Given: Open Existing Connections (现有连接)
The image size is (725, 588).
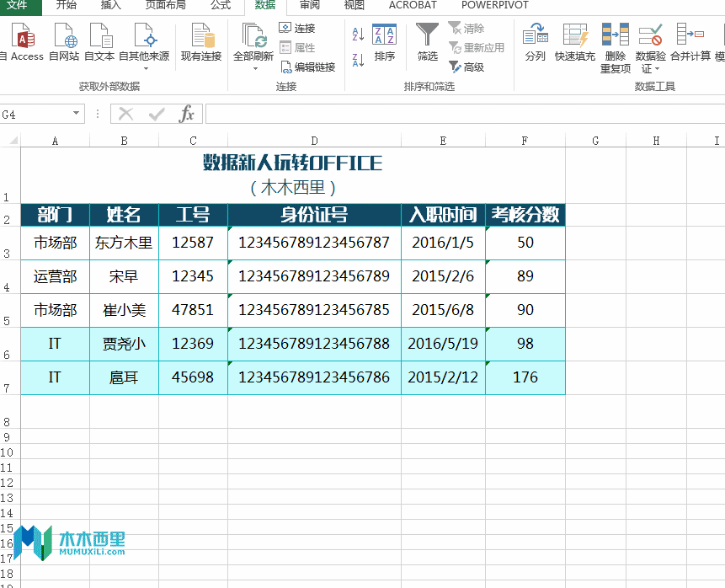Looking at the screenshot, I should (x=201, y=43).
